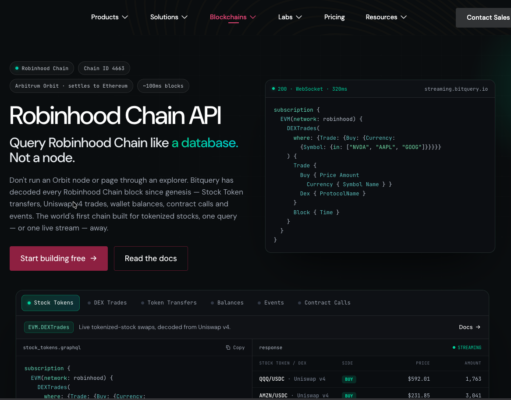511x400 pixels.
Task: Click the 200 WebSocket 320ms status
Action: pyautogui.click(x=309, y=89)
